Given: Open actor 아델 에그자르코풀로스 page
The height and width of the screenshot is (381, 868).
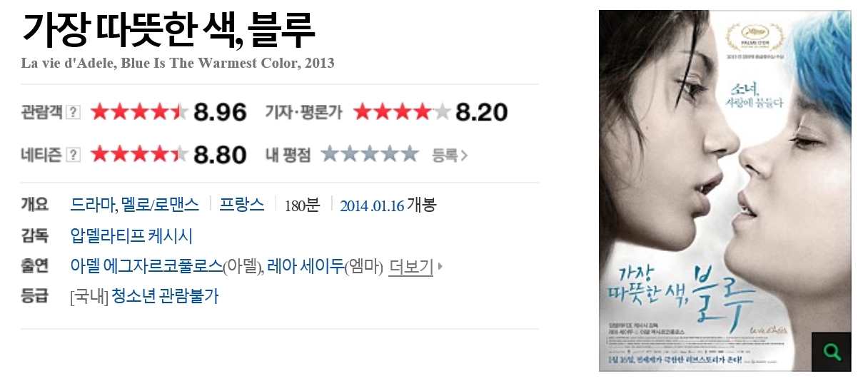Looking at the screenshot, I should pyautogui.click(x=146, y=267).
